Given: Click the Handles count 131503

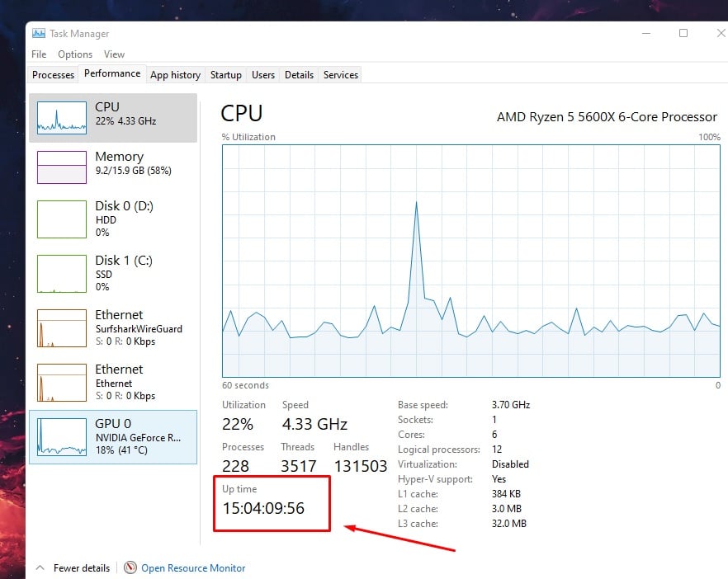Looking at the screenshot, I should 361,466.
